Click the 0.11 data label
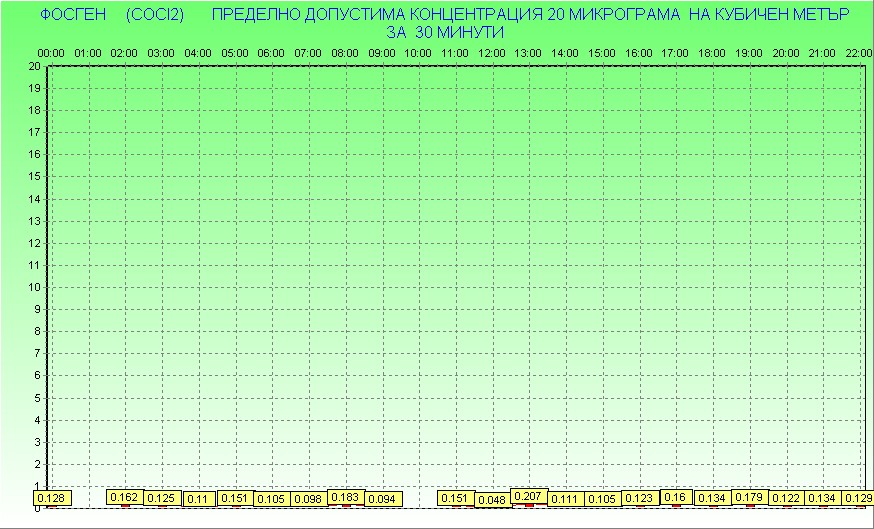Image resolution: width=874 pixels, height=529 pixels. pyautogui.click(x=198, y=499)
